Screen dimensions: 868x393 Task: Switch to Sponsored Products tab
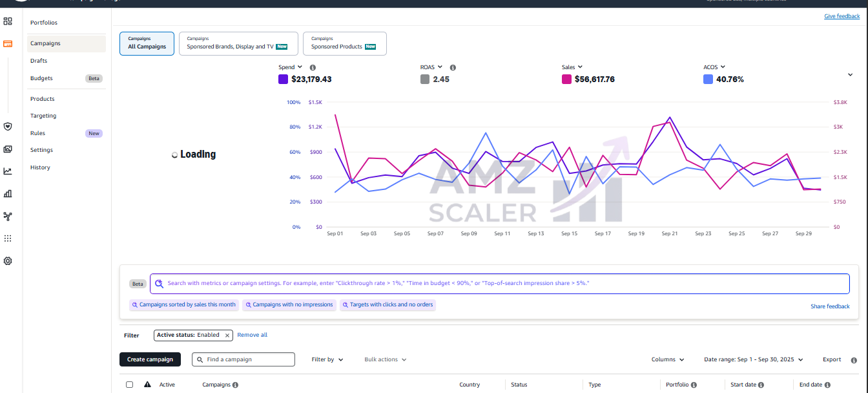click(x=344, y=43)
